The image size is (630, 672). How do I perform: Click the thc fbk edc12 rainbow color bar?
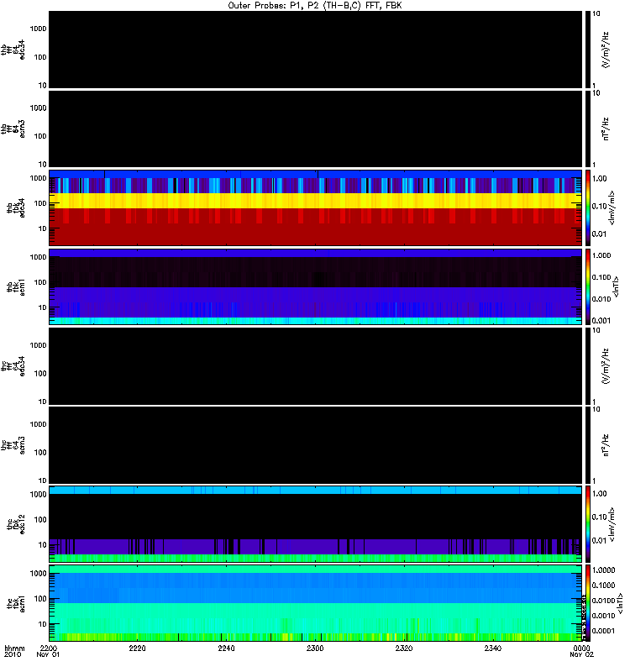588,524
